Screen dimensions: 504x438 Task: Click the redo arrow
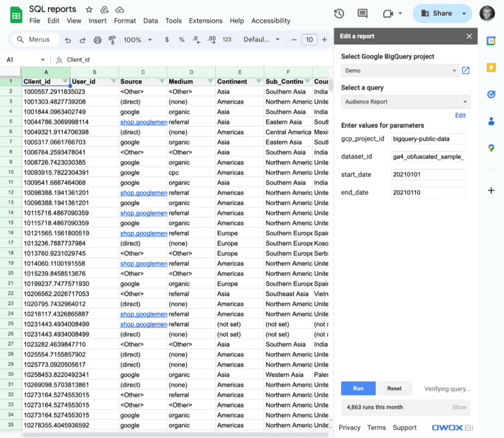coord(83,40)
